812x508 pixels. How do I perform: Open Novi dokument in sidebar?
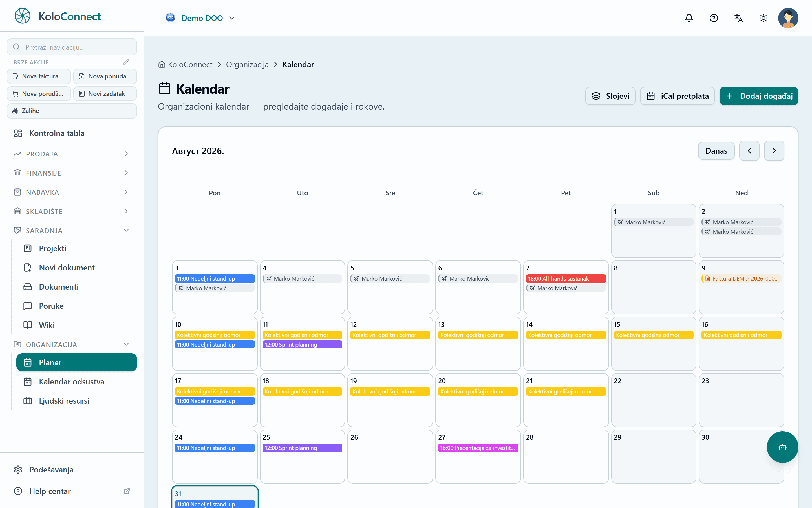76,268
